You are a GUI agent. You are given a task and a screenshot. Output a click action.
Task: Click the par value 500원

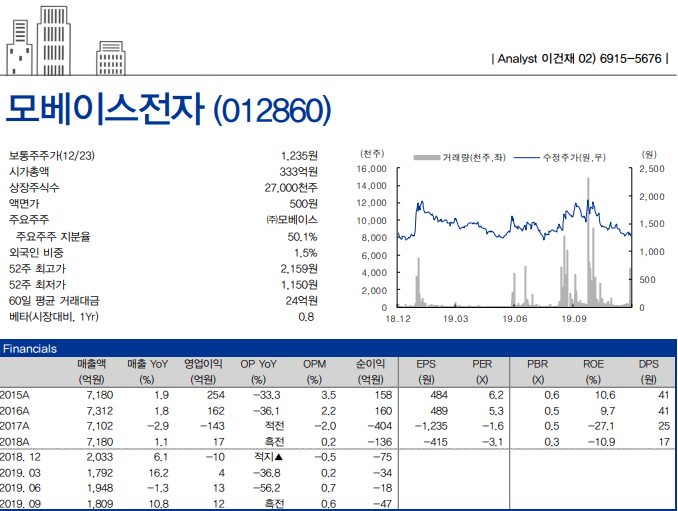coord(304,204)
